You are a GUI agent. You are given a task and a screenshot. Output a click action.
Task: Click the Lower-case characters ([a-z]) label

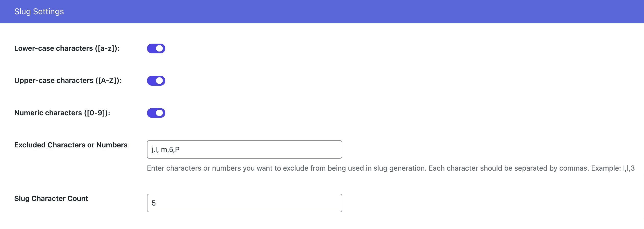coord(67,48)
